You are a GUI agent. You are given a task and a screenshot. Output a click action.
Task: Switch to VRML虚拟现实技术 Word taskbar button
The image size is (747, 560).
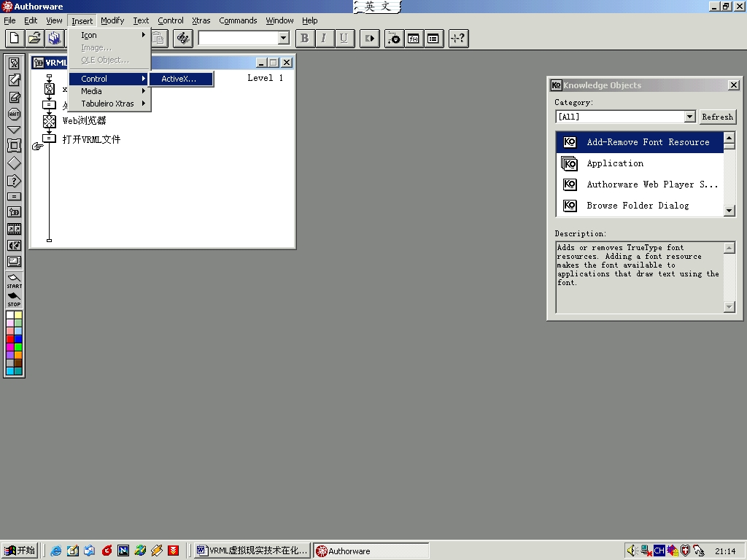coord(252,551)
